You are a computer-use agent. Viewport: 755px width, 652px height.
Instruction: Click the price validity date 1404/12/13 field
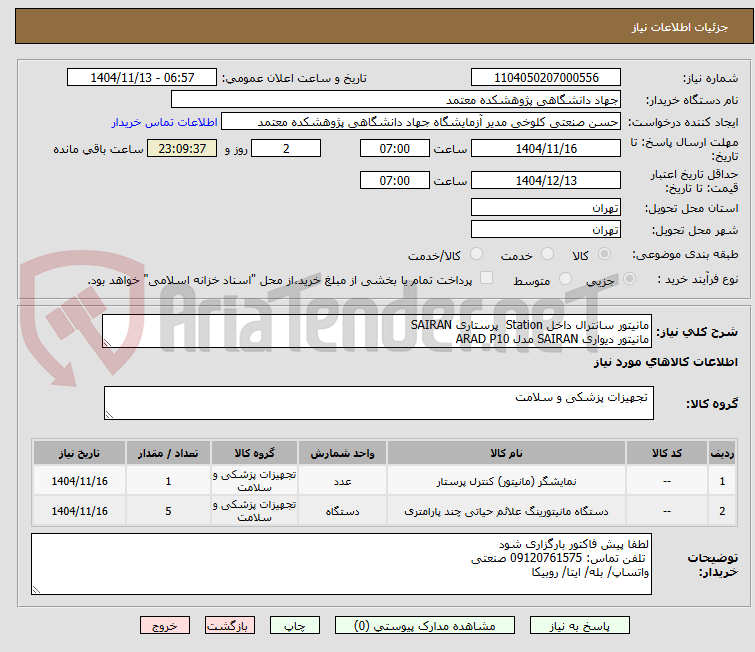(546, 180)
